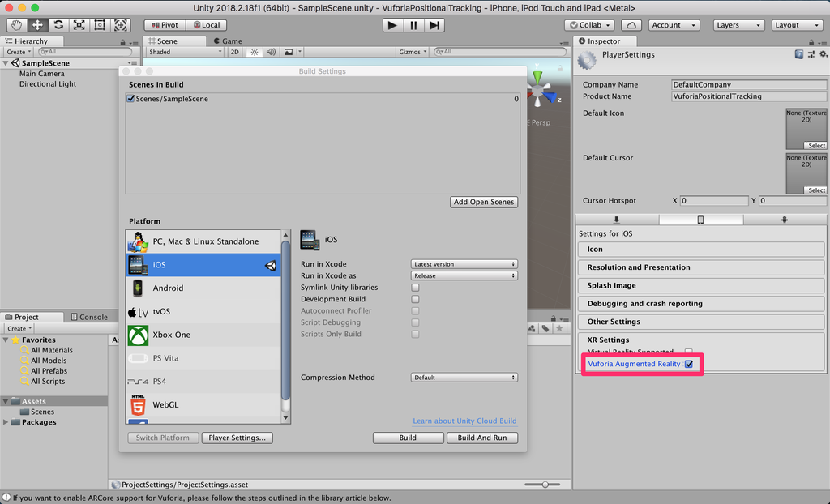Toggle Pivot handle position

coord(165,25)
